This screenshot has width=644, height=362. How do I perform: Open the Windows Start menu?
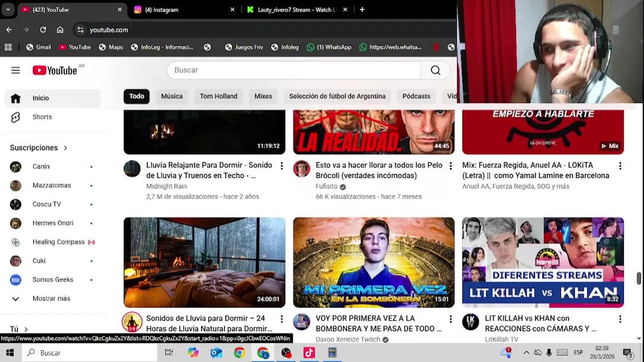10,353
